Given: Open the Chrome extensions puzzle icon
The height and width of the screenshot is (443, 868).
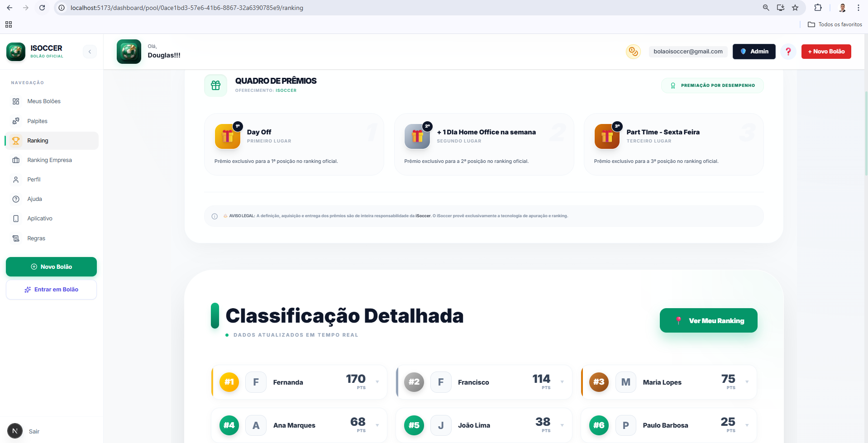Looking at the screenshot, I should (818, 8).
